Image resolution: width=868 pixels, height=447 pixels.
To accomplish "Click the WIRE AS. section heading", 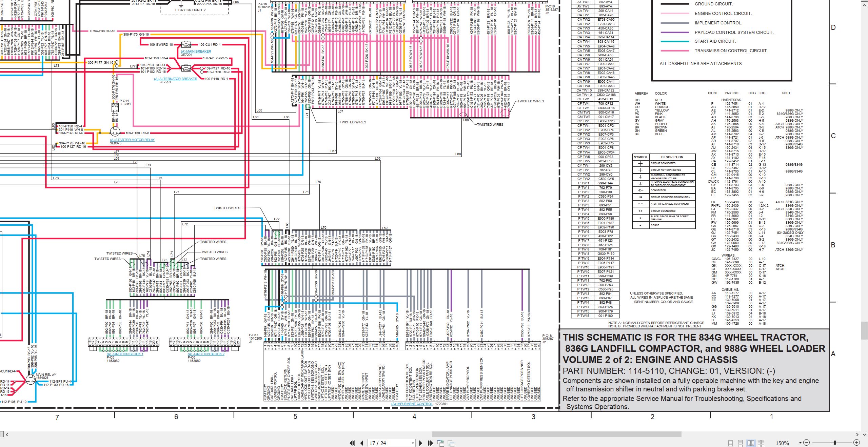I will click(728, 256).
